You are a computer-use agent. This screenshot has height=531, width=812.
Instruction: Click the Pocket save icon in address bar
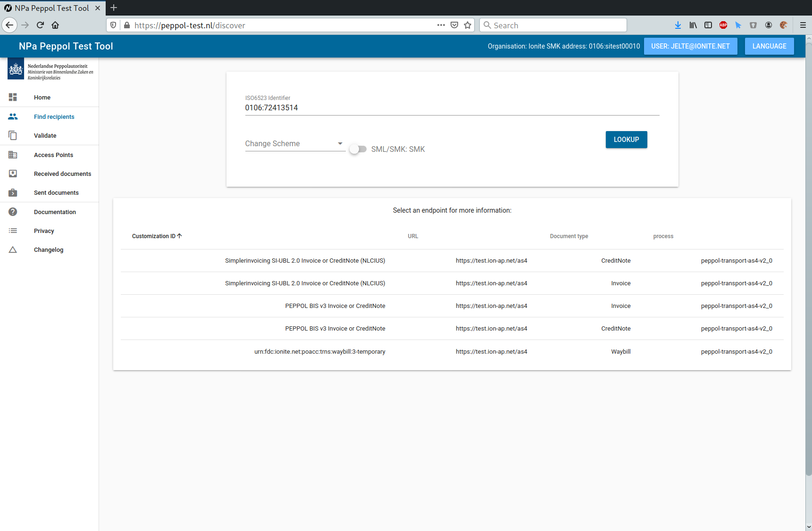click(454, 25)
